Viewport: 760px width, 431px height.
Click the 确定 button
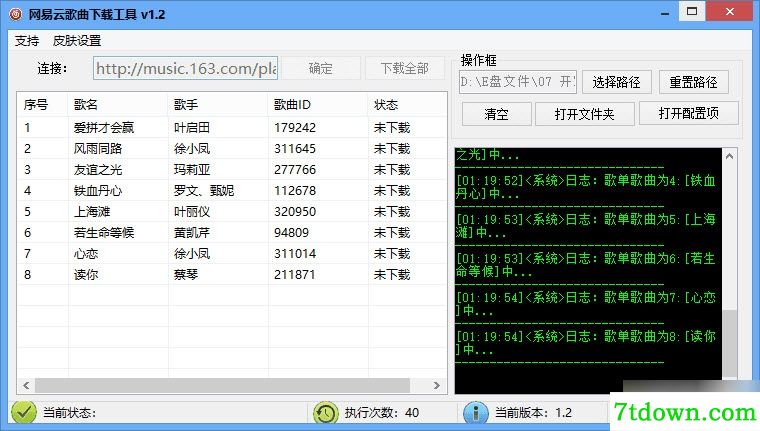[321, 68]
